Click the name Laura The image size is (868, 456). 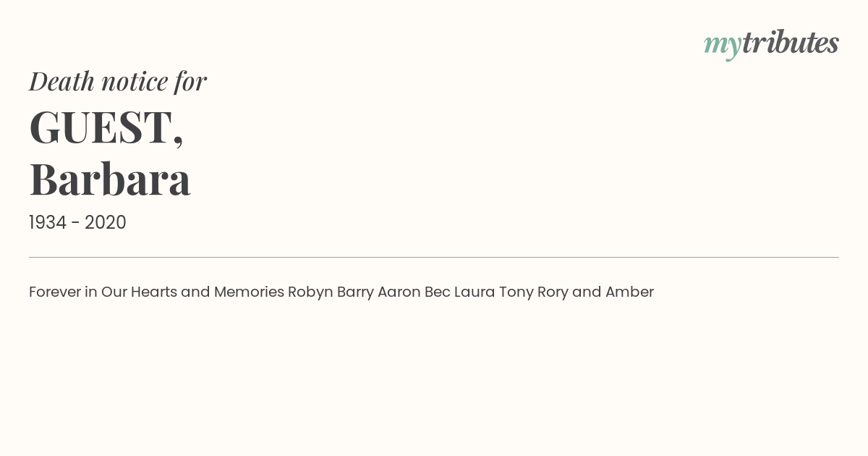point(475,292)
